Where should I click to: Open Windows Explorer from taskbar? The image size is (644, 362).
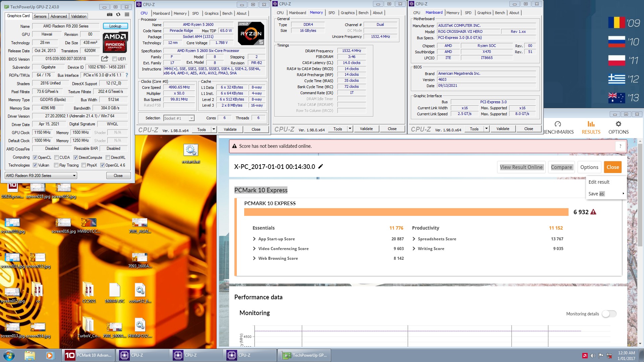[x=30, y=355]
